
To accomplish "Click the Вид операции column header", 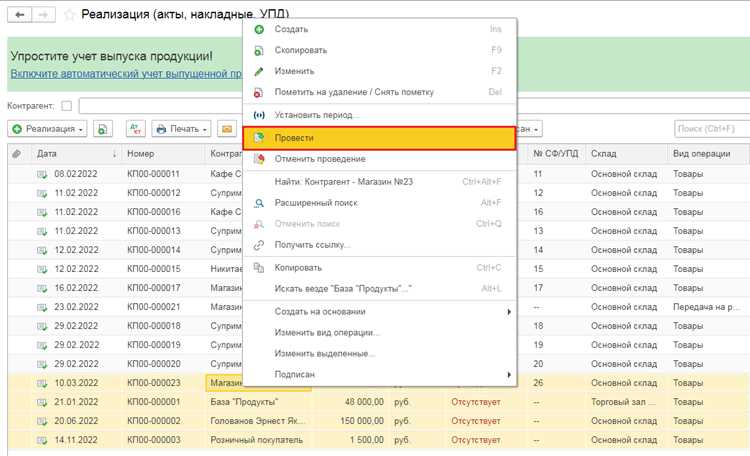I will 702,154.
